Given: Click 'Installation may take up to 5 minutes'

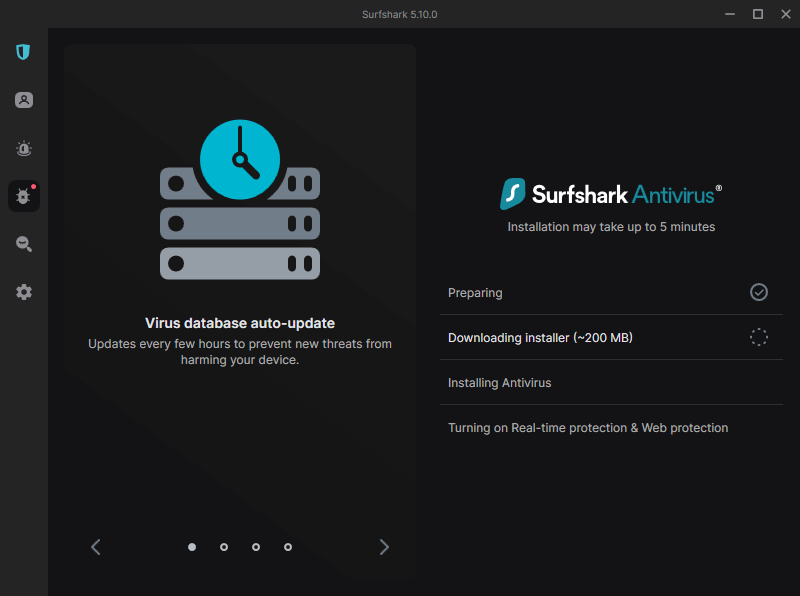Looking at the screenshot, I should coord(611,227).
